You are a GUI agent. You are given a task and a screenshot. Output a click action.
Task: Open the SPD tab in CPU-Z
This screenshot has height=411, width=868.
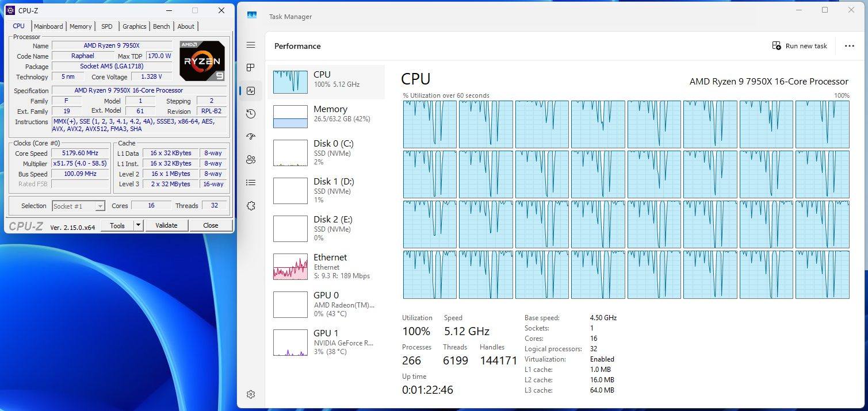[107, 26]
